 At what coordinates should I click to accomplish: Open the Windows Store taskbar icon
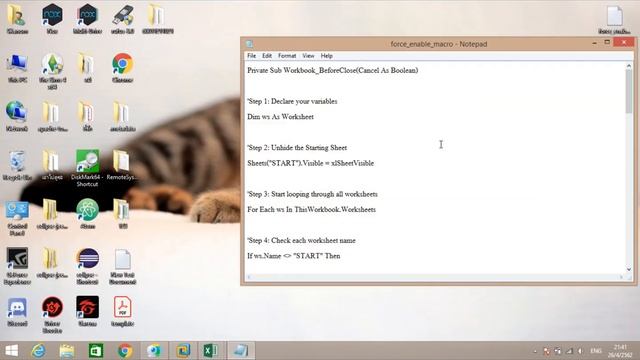[x=96, y=351]
